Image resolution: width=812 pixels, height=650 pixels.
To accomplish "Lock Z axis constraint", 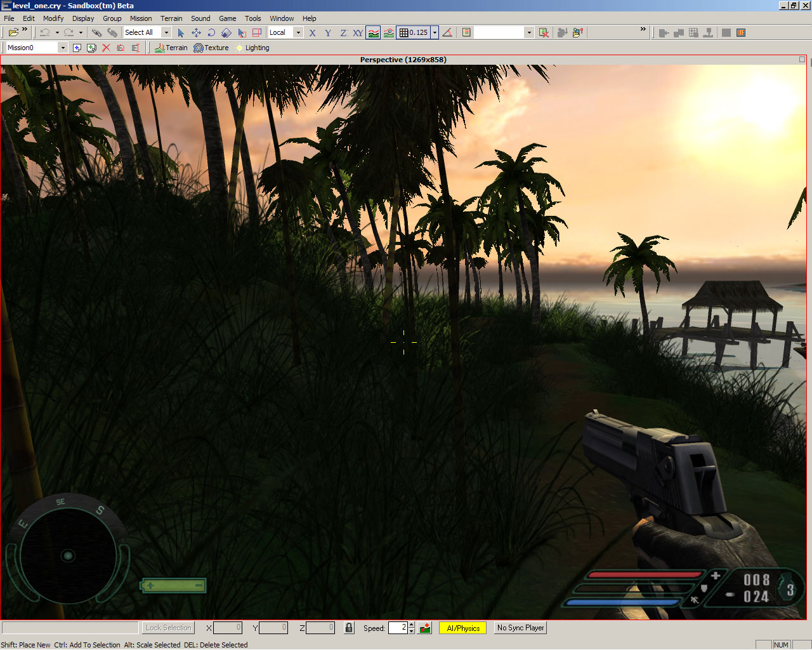I will coord(343,32).
